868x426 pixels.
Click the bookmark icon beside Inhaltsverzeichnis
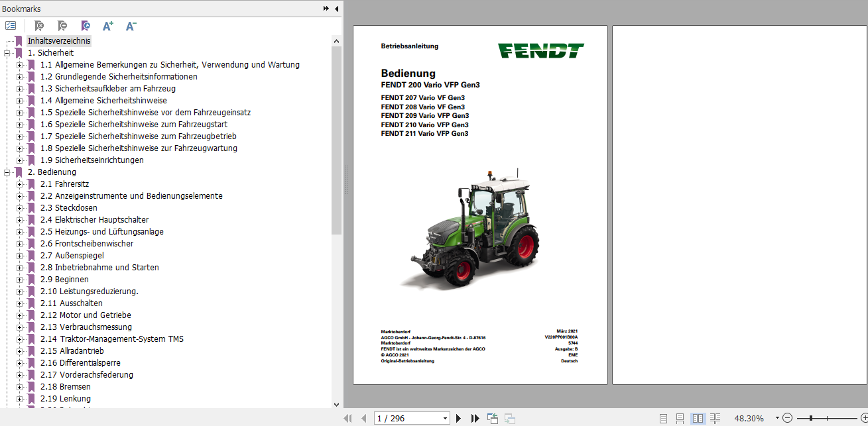click(x=19, y=41)
